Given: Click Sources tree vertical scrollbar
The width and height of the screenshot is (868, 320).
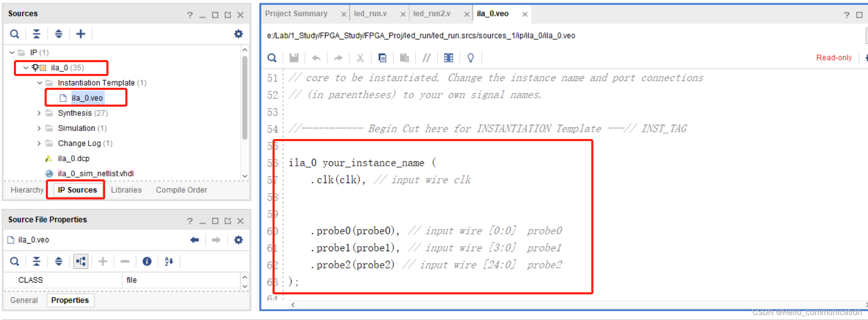Looking at the screenshot, I should (245, 97).
